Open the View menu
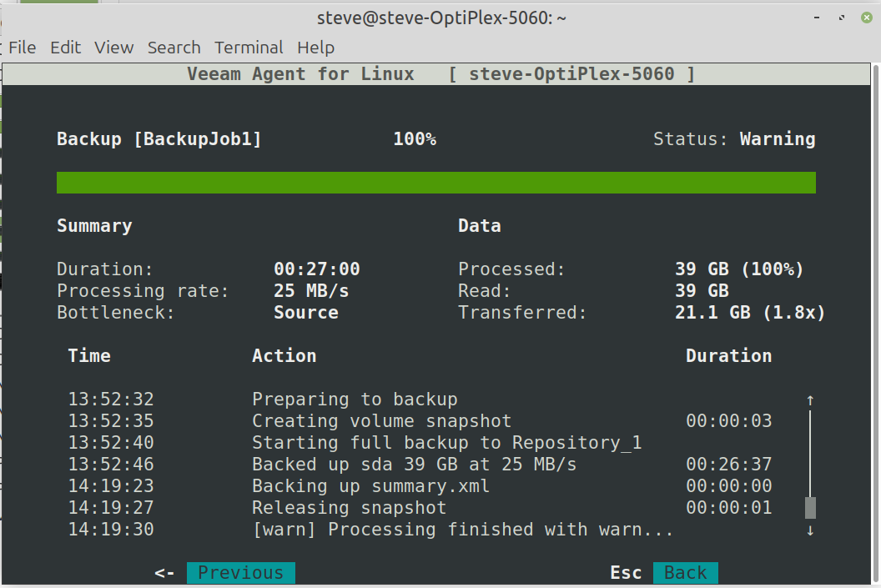 (113, 48)
